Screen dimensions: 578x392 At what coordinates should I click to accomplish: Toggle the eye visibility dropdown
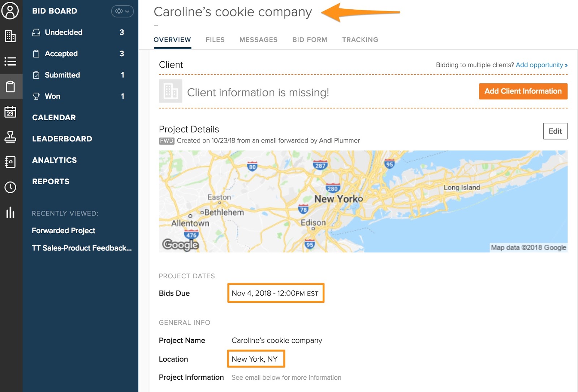(x=122, y=11)
